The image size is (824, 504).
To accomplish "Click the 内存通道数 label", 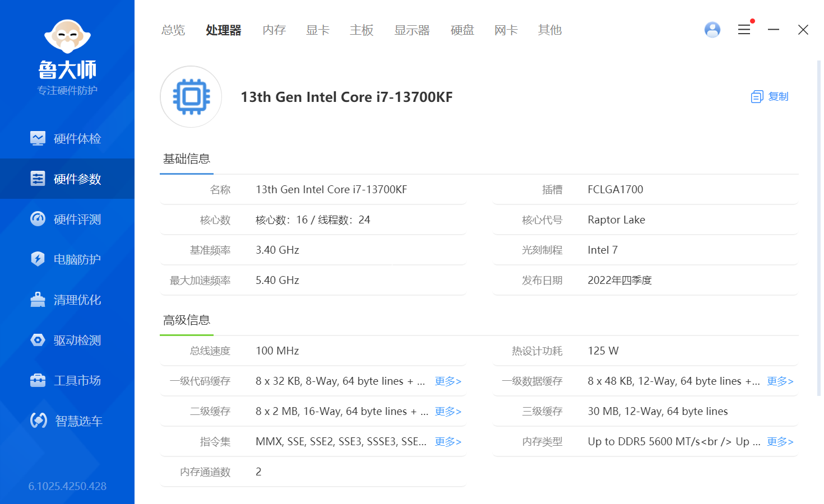I will click(205, 472).
